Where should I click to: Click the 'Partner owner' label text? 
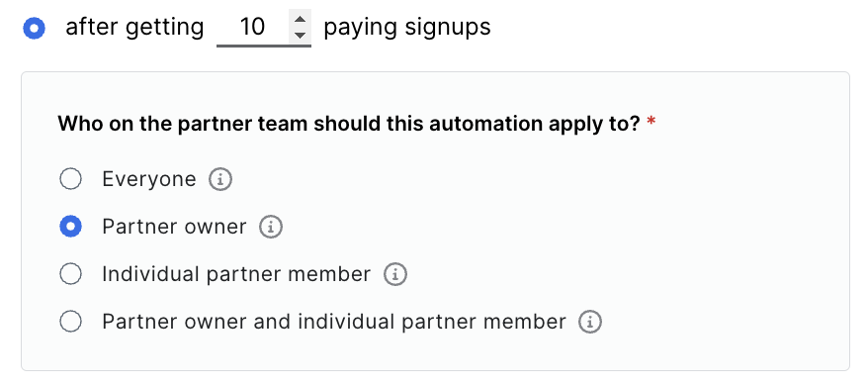pos(174,227)
